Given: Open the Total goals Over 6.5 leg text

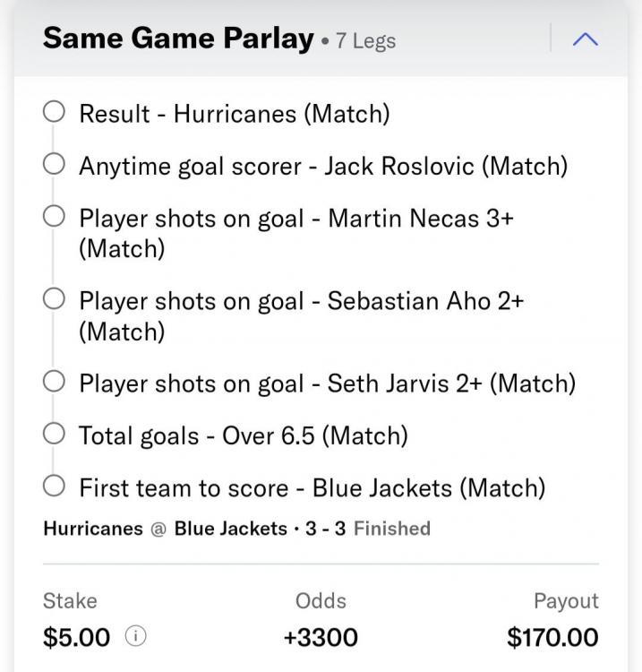Looking at the screenshot, I should tap(244, 435).
